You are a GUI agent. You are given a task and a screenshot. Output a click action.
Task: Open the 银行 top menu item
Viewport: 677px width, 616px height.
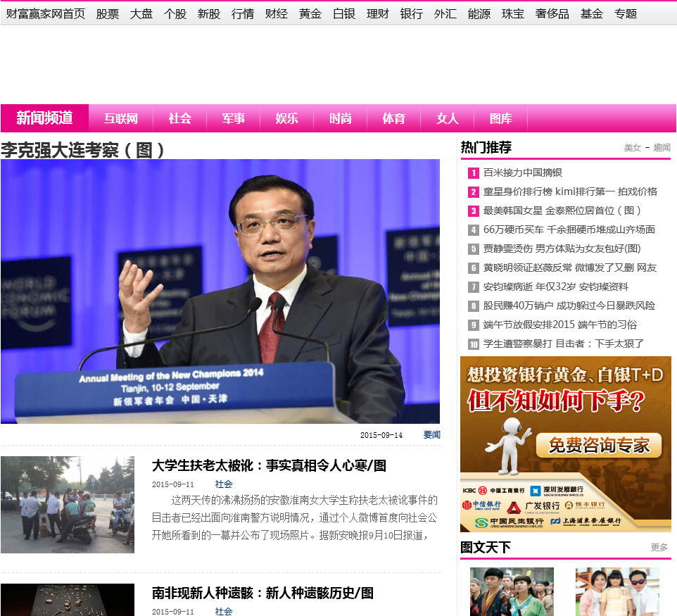pyautogui.click(x=411, y=14)
